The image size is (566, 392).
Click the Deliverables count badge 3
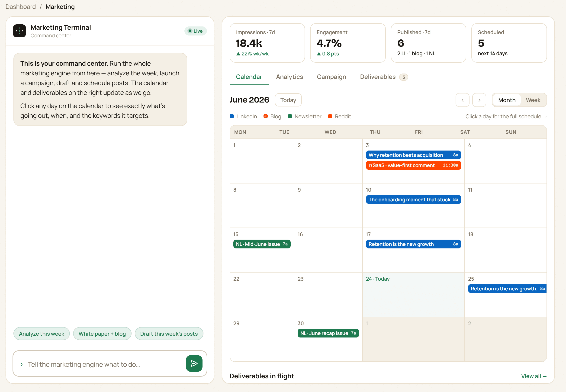coord(403,77)
